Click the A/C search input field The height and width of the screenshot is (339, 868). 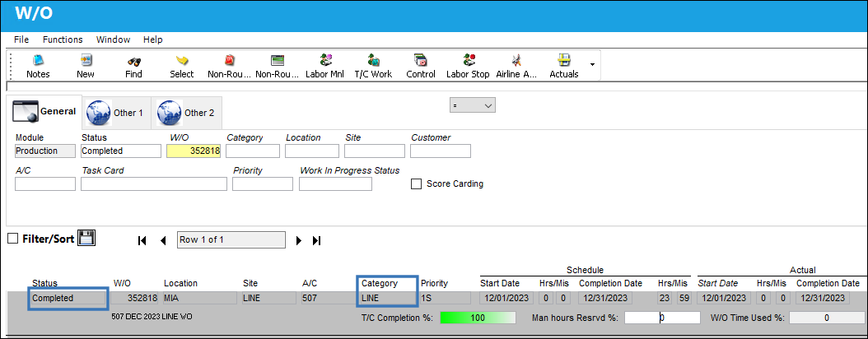(x=44, y=184)
